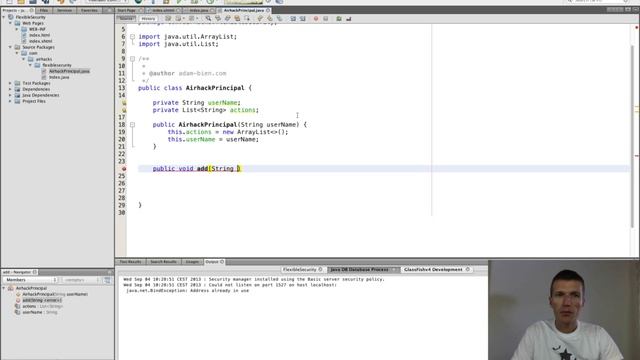Viewport: 640px width, 360px height.
Task: Switch to the index.xhtml editor tab
Action: (164, 10)
